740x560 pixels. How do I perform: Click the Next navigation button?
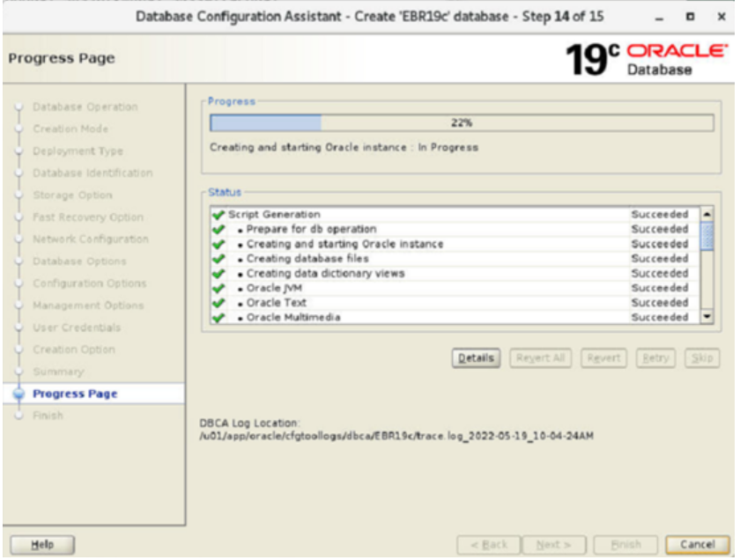tap(554, 545)
